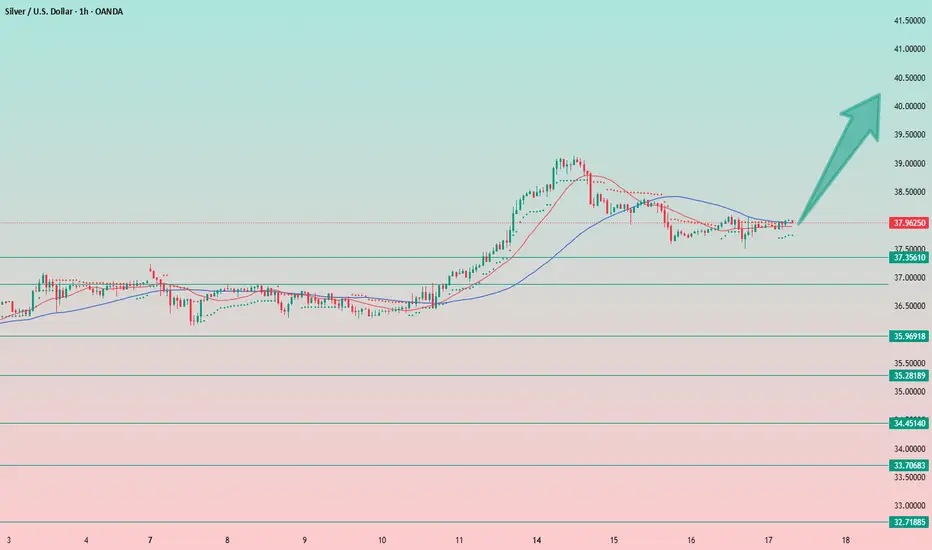Click the Silver / U.S. Dollar chart title
Image resolution: width=932 pixels, height=550 pixels.
(x=64, y=11)
